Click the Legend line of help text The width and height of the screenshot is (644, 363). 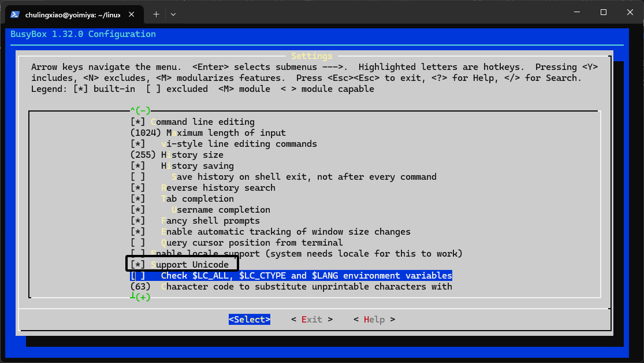pyautogui.click(x=203, y=89)
